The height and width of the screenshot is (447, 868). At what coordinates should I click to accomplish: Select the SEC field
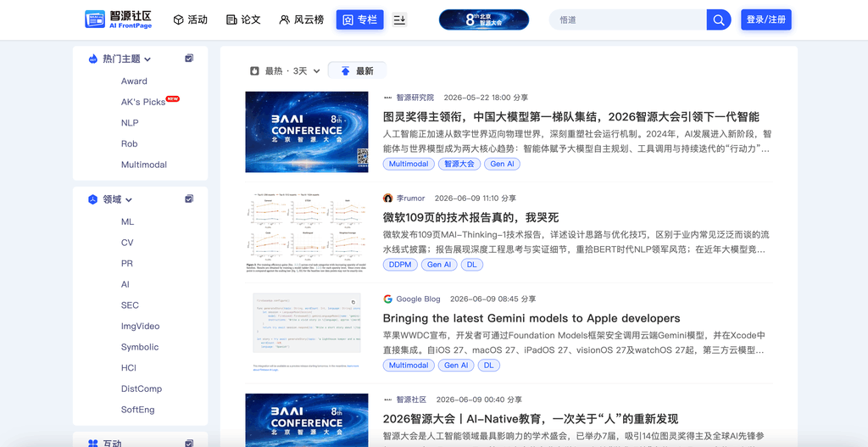130,305
